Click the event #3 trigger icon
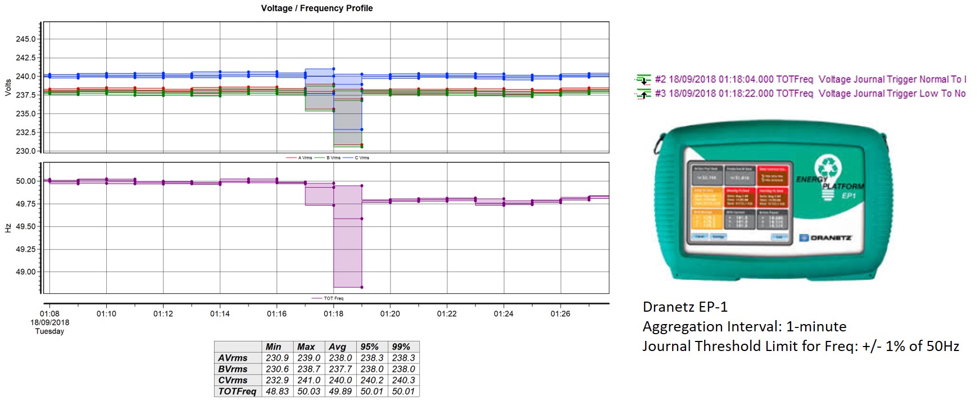Viewport: 980px width, 401px height. [643, 94]
